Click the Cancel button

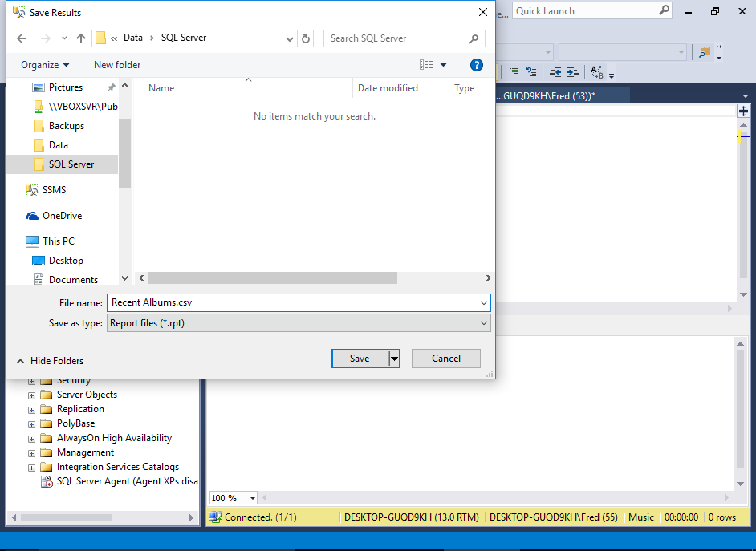click(445, 359)
